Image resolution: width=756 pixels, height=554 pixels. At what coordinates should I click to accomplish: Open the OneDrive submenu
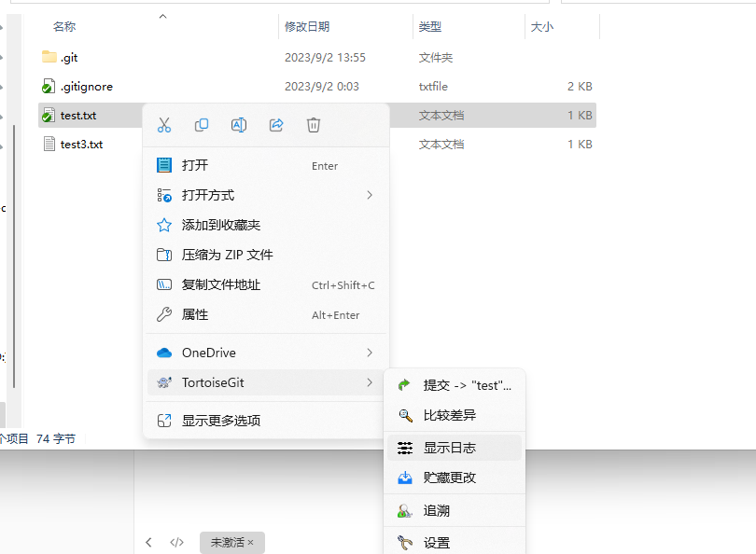pos(266,353)
